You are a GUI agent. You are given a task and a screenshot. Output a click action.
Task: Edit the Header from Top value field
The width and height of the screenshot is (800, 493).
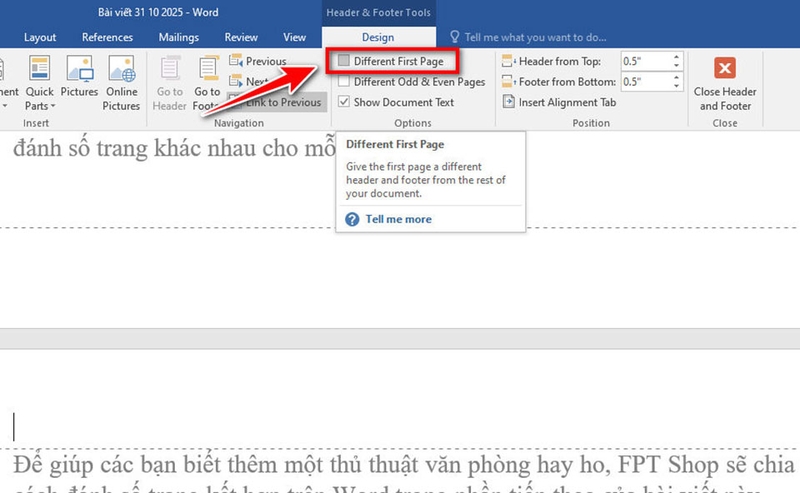pyautogui.click(x=646, y=61)
